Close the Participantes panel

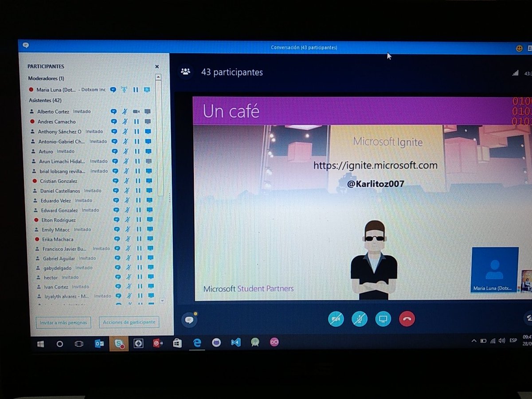pyautogui.click(x=157, y=66)
